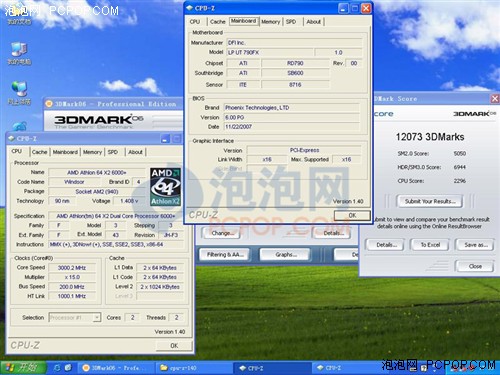Viewport: 500px width, 375px height.
Task: Activate first CPU-Z taskbar button
Action: [x=271, y=368]
